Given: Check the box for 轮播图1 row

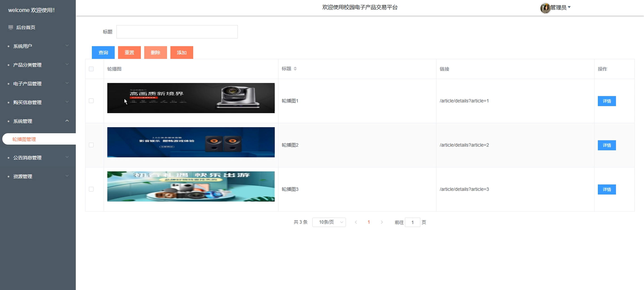Looking at the screenshot, I should click(91, 101).
